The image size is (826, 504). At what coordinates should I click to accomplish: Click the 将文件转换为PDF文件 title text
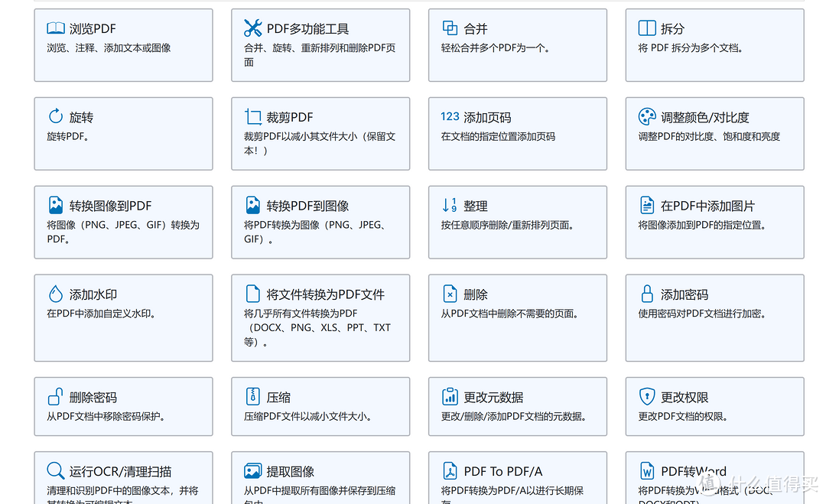click(326, 294)
